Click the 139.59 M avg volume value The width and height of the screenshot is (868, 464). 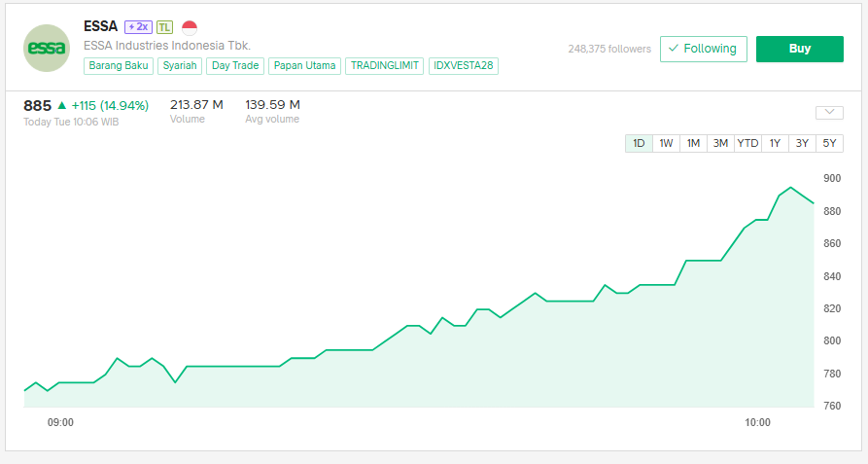click(x=272, y=105)
